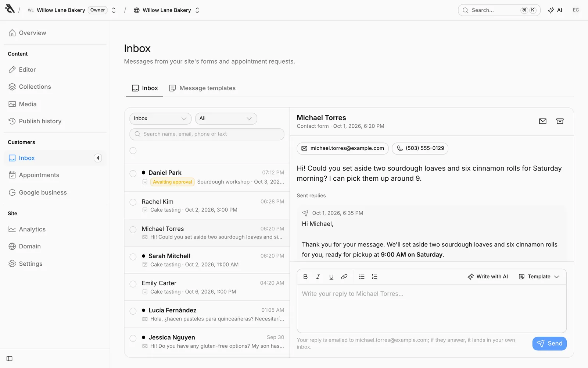
Task: Click Write with AI button
Action: click(488, 277)
